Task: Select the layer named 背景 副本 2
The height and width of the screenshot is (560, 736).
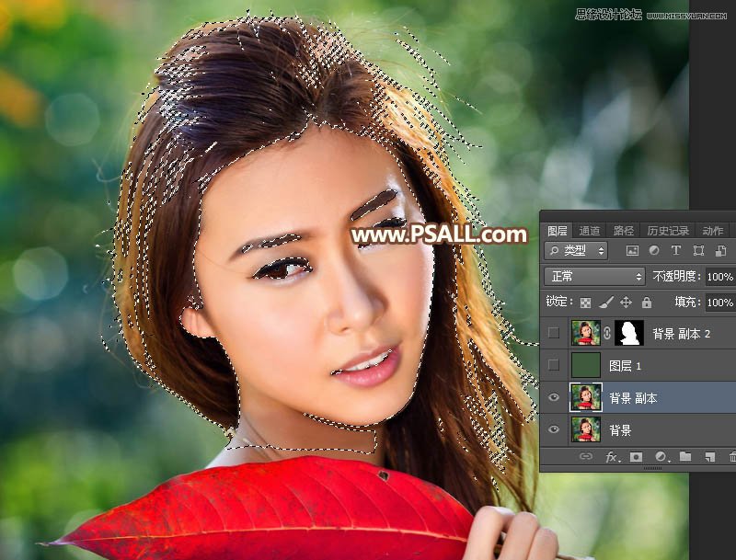Action: pos(682,334)
